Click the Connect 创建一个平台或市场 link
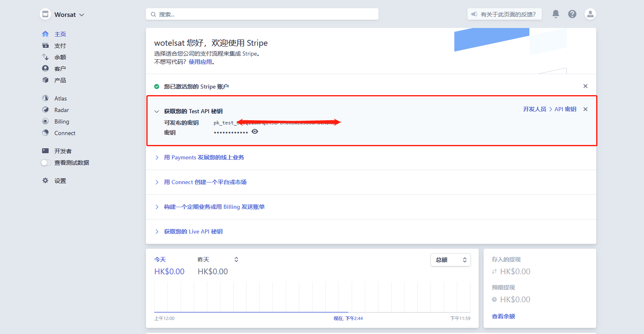 pos(205,182)
